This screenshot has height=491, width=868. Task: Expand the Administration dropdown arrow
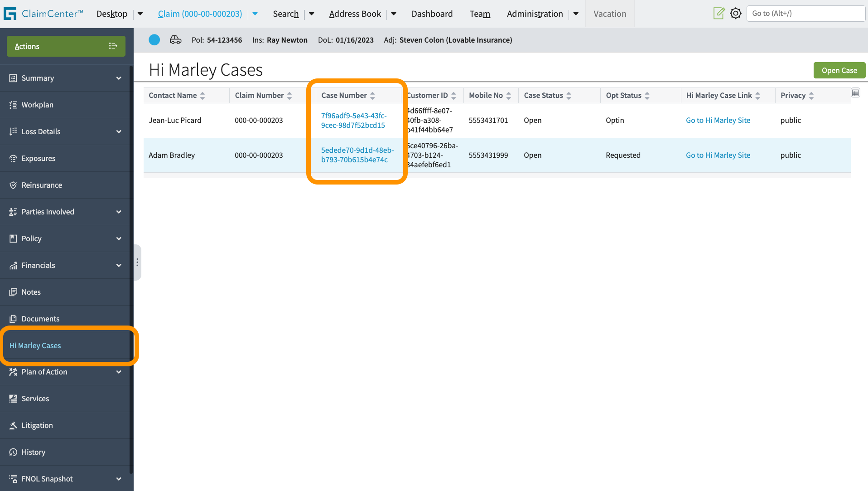click(x=576, y=14)
